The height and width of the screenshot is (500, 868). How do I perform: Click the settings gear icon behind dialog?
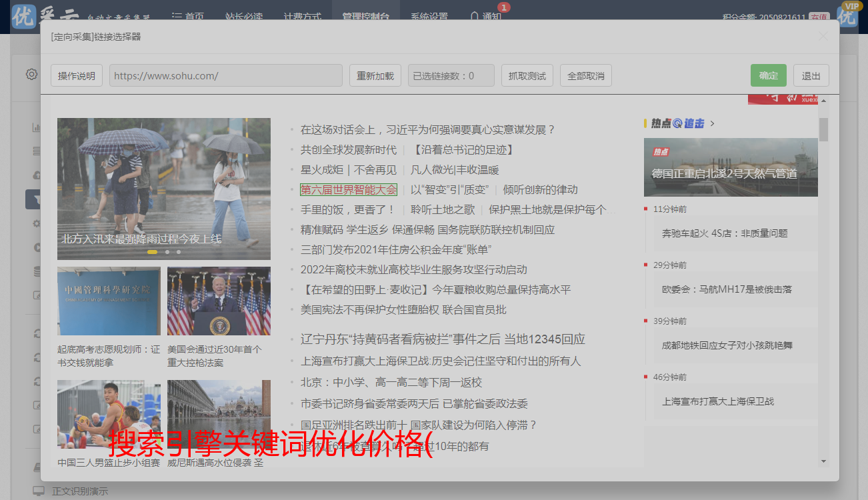coord(31,74)
